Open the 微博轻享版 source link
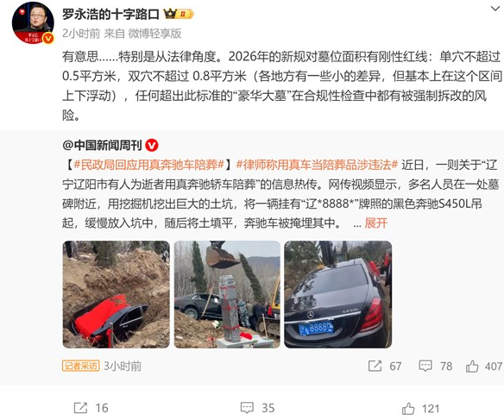The height and width of the screenshot is (420, 504). coord(155,34)
